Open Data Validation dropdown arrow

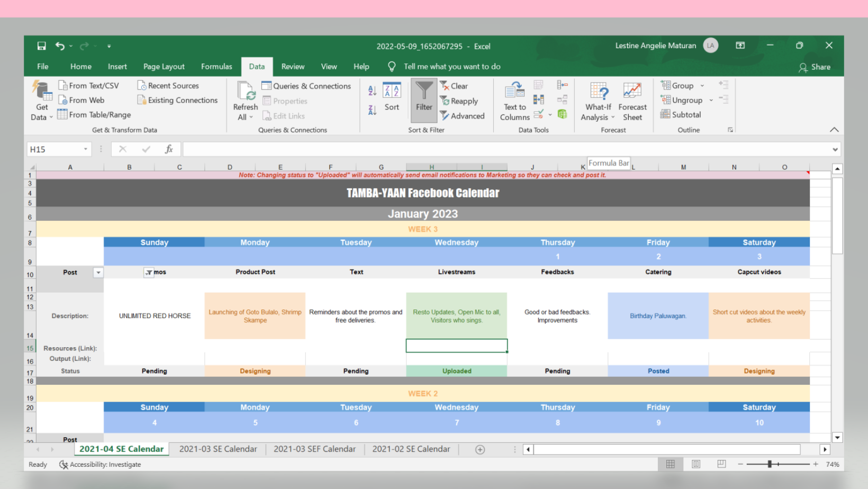click(550, 114)
